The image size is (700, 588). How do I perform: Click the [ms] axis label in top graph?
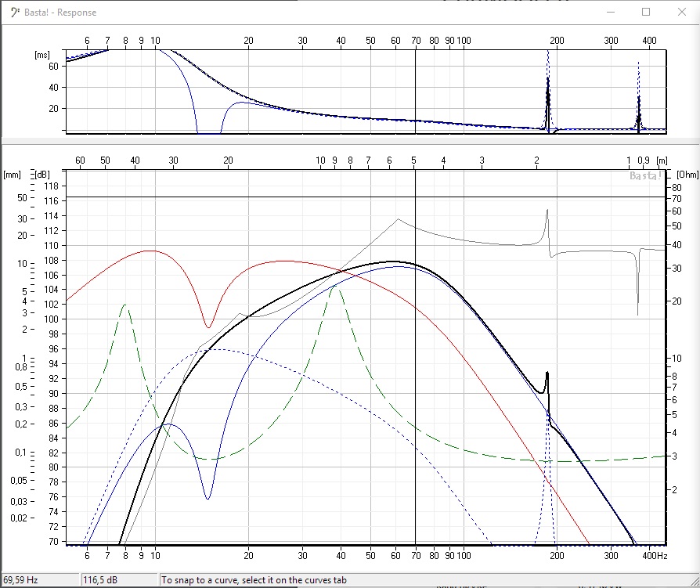coord(41,55)
